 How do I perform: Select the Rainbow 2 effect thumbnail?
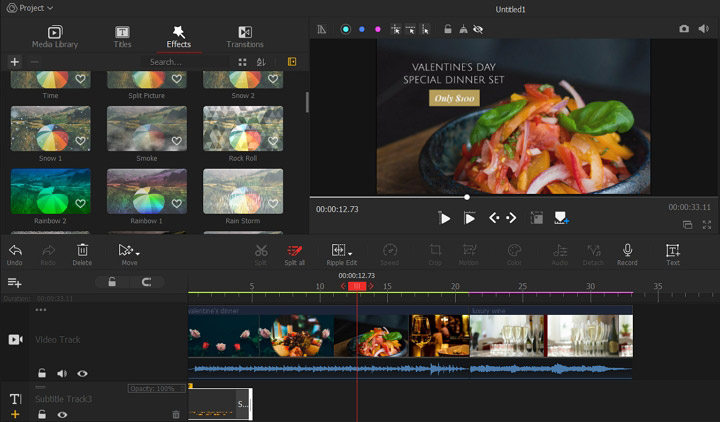[x=50, y=190]
